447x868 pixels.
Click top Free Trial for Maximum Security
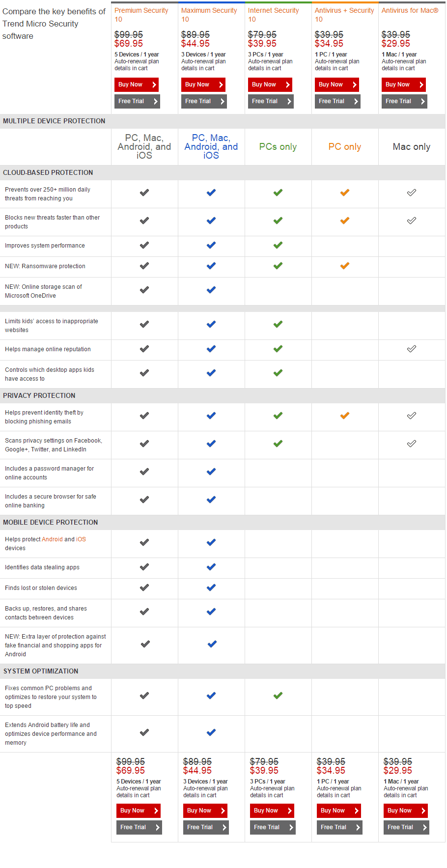point(204,101)
